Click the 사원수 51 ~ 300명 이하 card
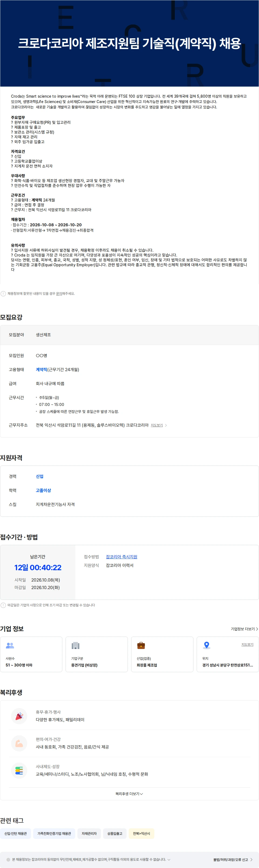The width and height of the screenshot is (259, 868). pos(31,654)
